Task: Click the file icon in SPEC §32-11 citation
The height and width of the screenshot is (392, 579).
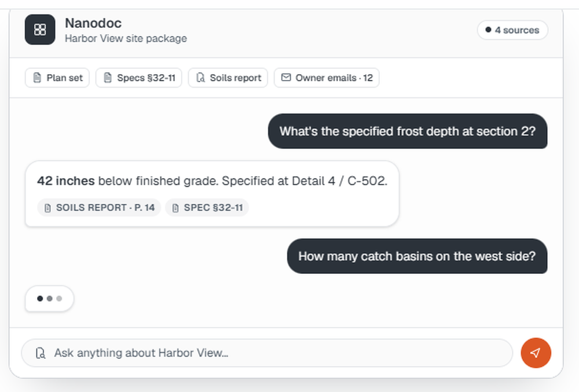Action: [175, 208]
